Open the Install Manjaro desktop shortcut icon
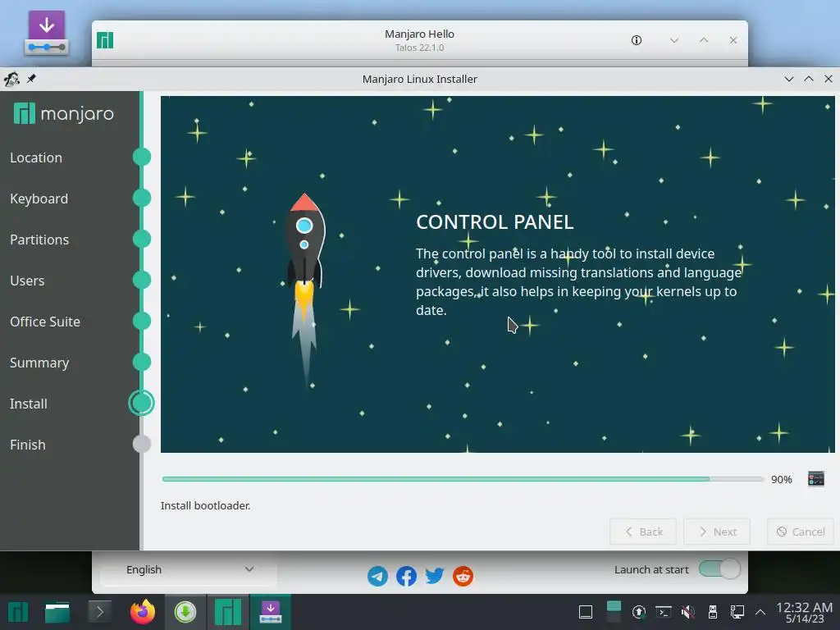Screen dimensions: 840x630 [x=46, y=33]
